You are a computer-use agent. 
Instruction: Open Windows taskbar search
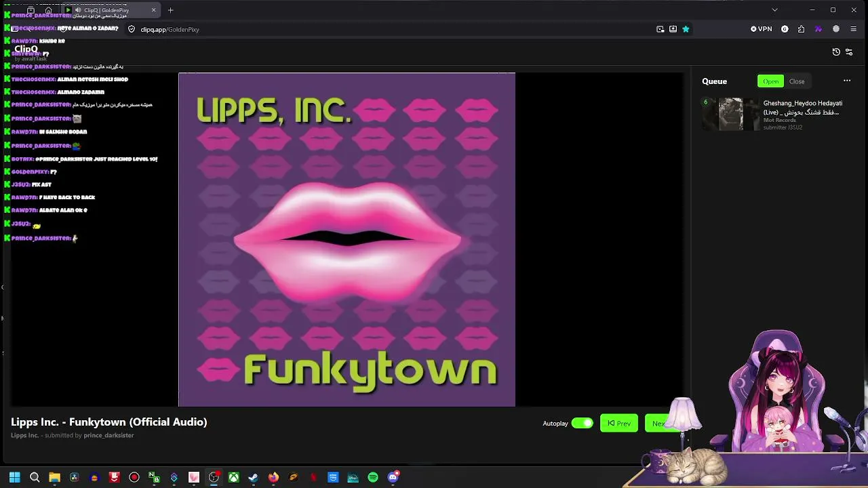click(x=35, y=477)
